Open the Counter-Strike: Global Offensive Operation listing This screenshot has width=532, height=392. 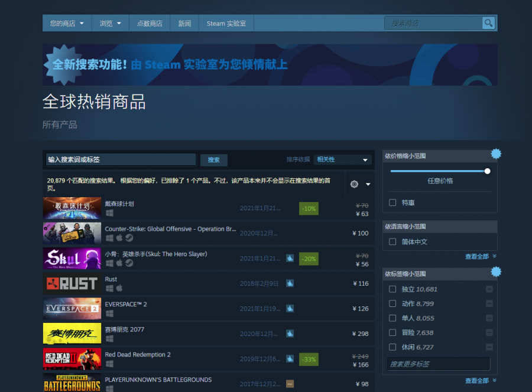coord(170,228)
